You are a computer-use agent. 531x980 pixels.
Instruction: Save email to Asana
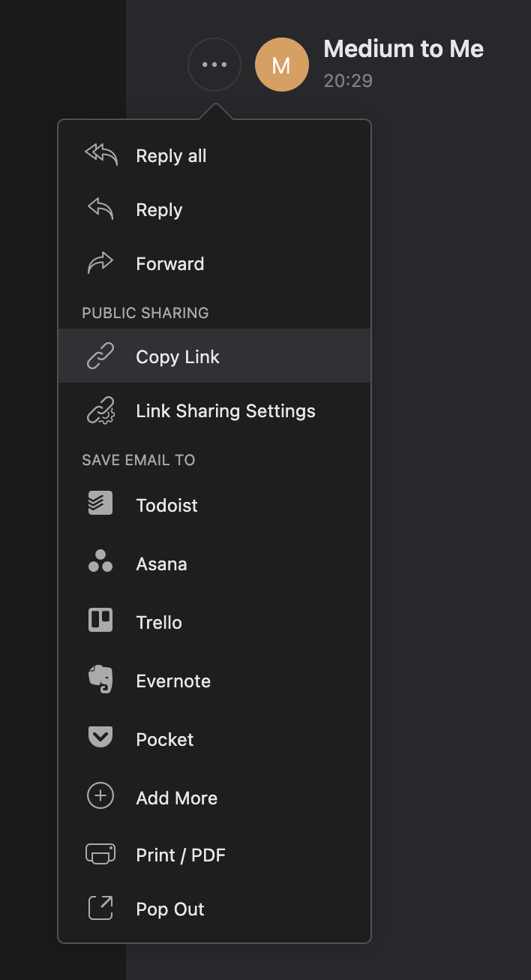click(214, 564)
